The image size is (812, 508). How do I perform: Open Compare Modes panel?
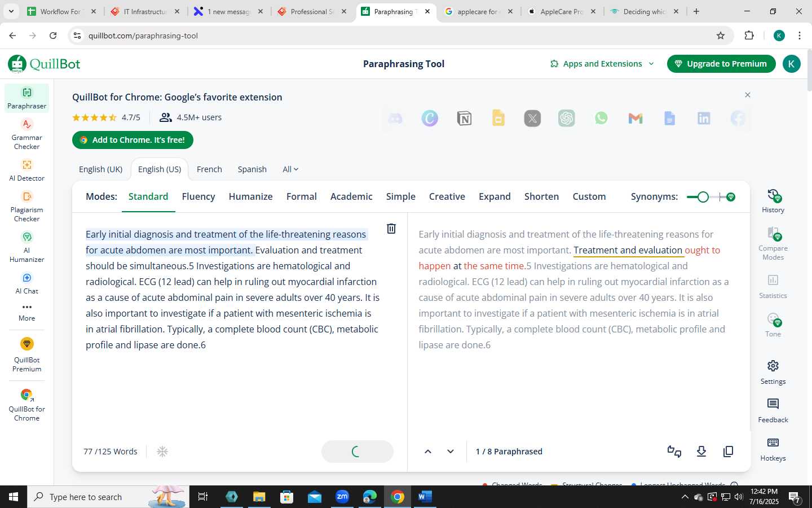point(773,243)
